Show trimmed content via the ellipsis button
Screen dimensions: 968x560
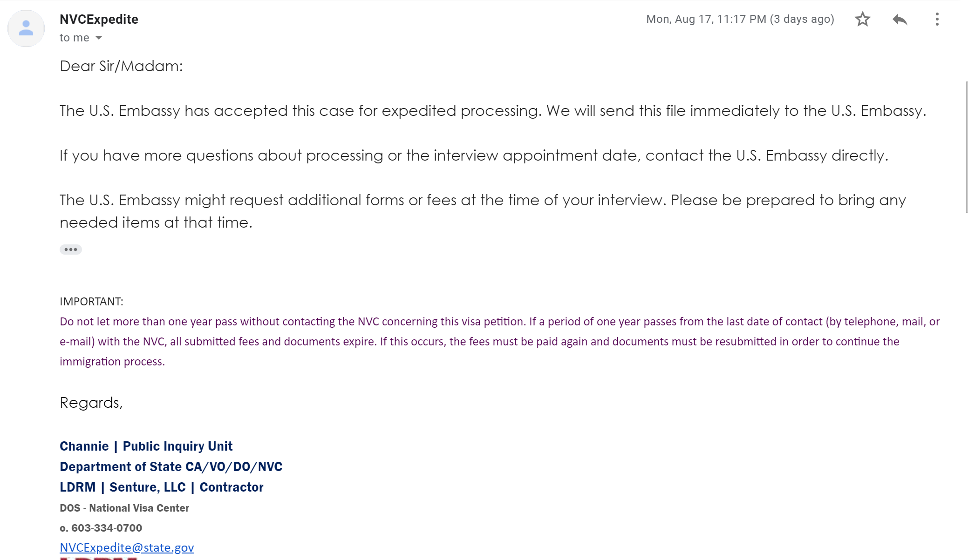pos(71,250)
